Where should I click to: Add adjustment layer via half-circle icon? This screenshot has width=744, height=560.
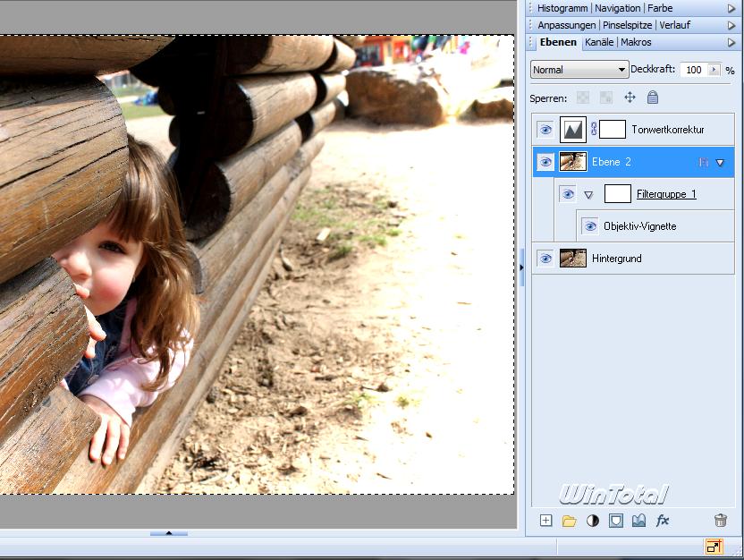[x=592, y=521]
